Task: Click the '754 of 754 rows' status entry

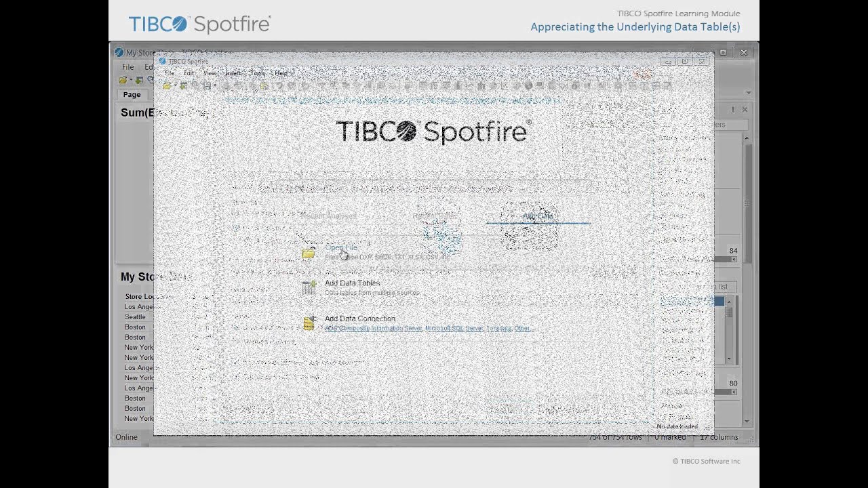Action: click(x=616, y=437)
